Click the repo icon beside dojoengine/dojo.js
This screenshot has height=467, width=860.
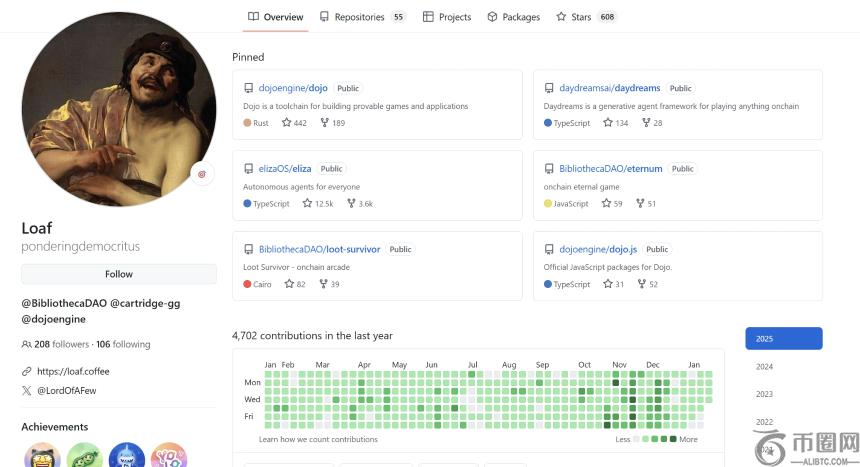point(548,249)
